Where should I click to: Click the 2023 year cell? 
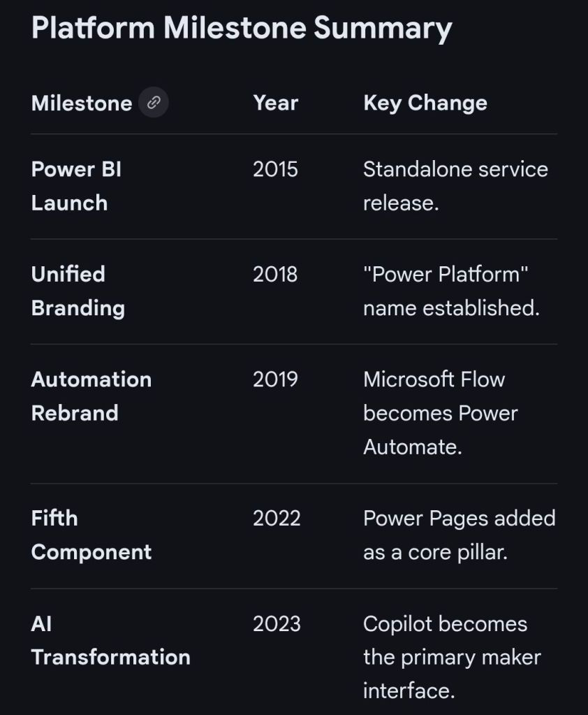277,623
